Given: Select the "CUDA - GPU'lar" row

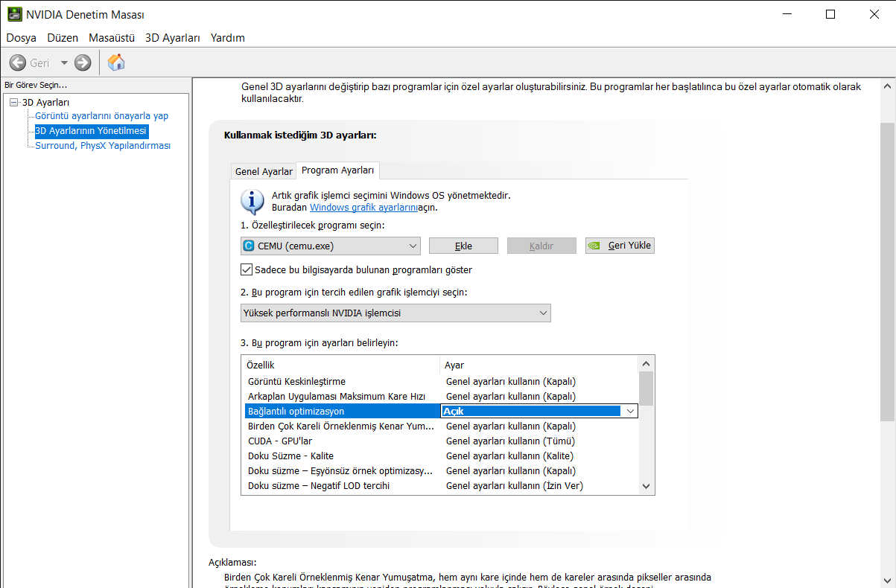Looking at the screenshot, I should (442, 441).
